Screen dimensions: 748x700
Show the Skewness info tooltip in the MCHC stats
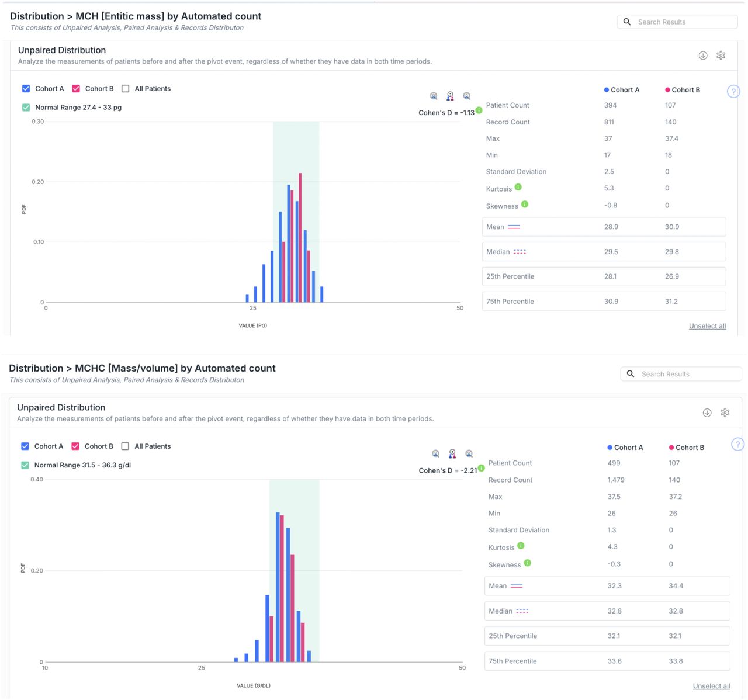tap(528, 563)
